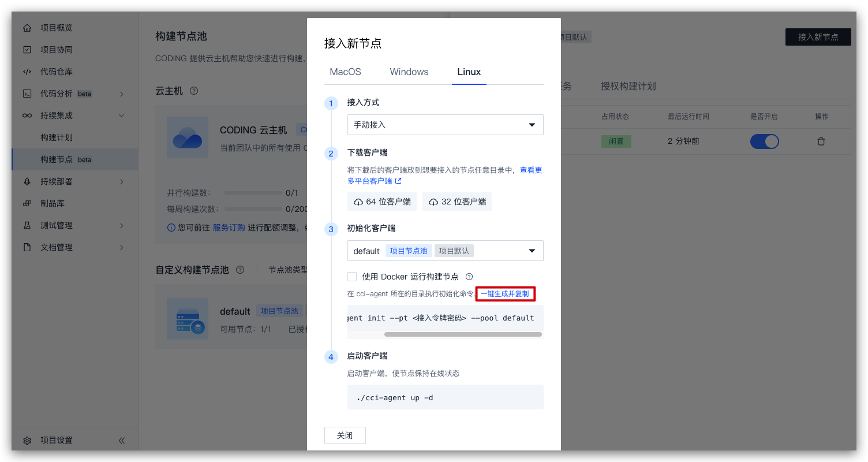The image size is (868, 462).
Task: Expand 文档管理 sidebar chevron
Action: (x=122, y=247)
